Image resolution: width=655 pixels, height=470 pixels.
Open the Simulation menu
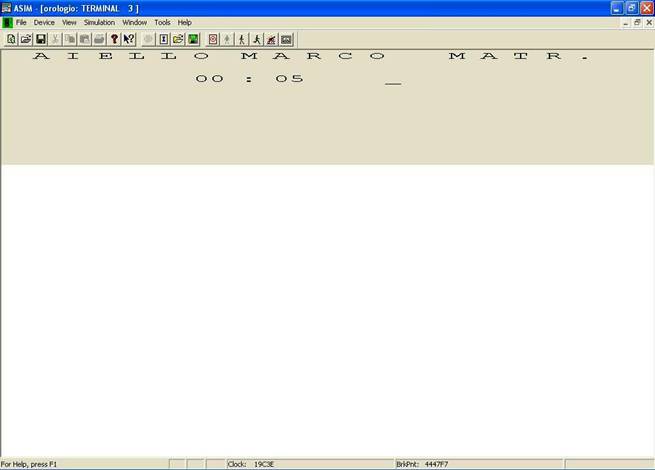click(x=99, y=22)
